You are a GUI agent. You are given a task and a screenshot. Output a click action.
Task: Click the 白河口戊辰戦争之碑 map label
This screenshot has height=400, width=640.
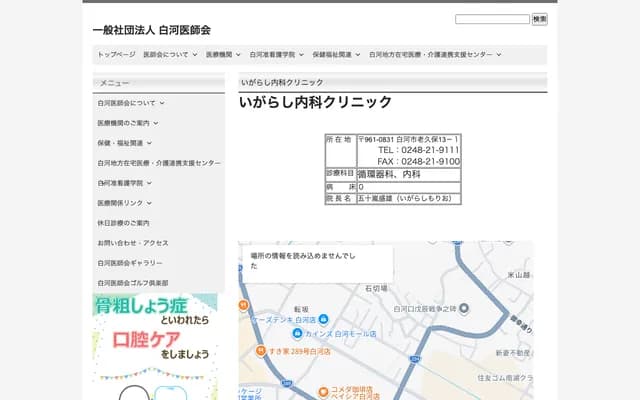[x=424, y=309]
